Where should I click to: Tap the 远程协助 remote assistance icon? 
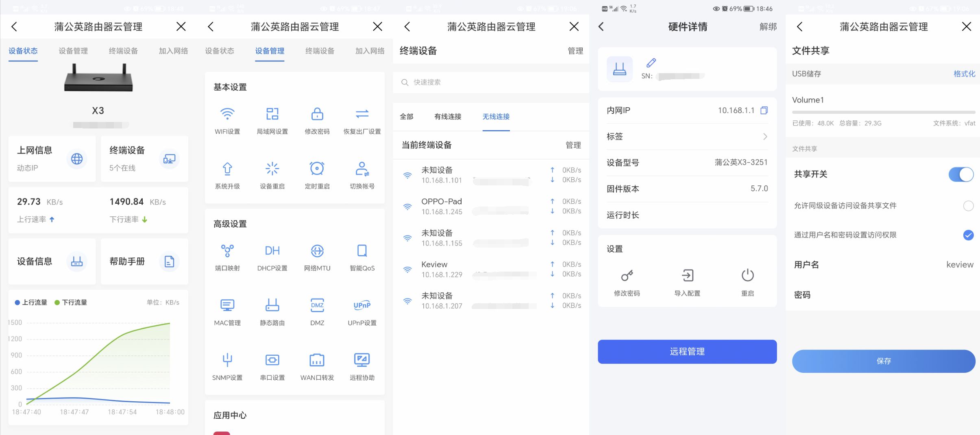pos(362,360)
